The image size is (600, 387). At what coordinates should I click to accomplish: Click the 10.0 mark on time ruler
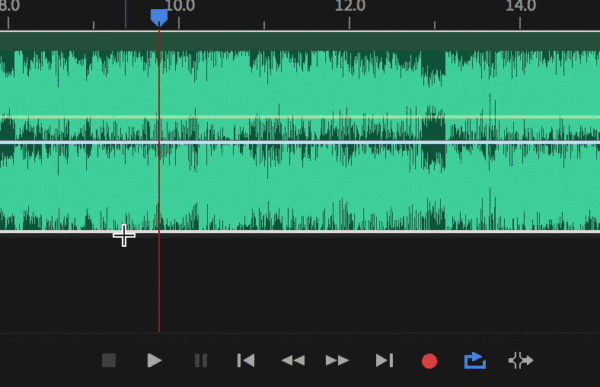click(x=180, y=6)
